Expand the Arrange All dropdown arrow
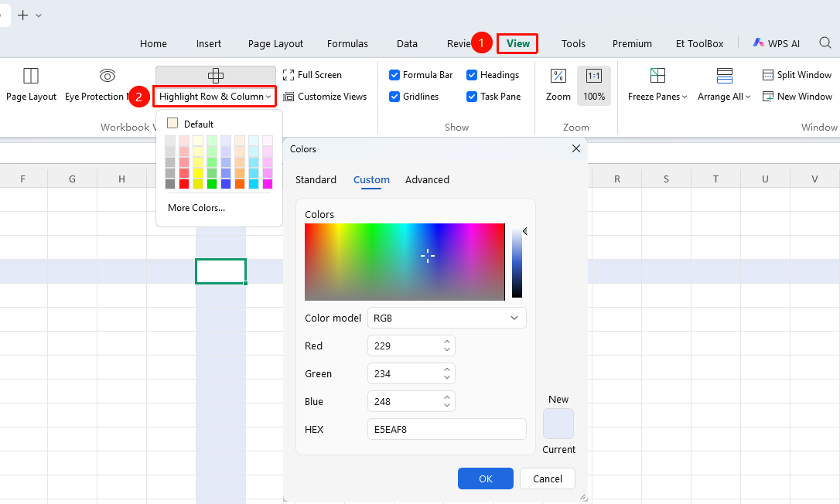Screen dimensions: 840x504 click(748, 97)
